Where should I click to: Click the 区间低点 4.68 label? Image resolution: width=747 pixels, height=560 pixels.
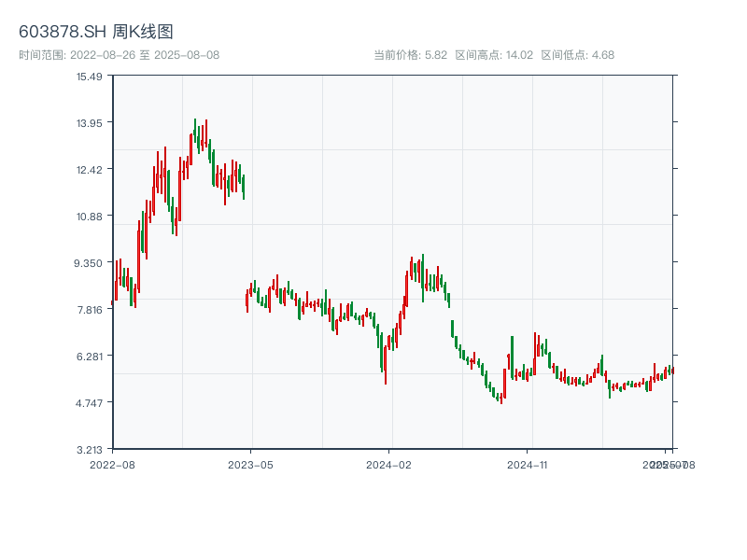click(x=577, y=55)
